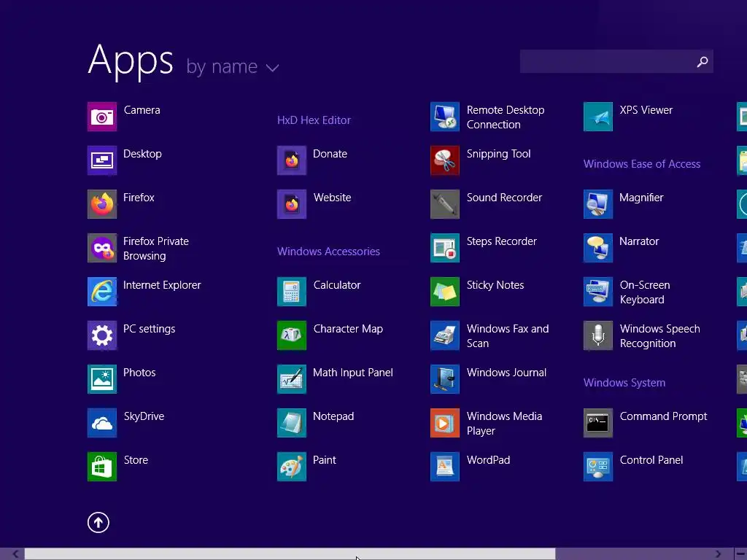The width and height of the screenshot is (747, 560).
Task: Open the Narrator icon
Action: 598,248
